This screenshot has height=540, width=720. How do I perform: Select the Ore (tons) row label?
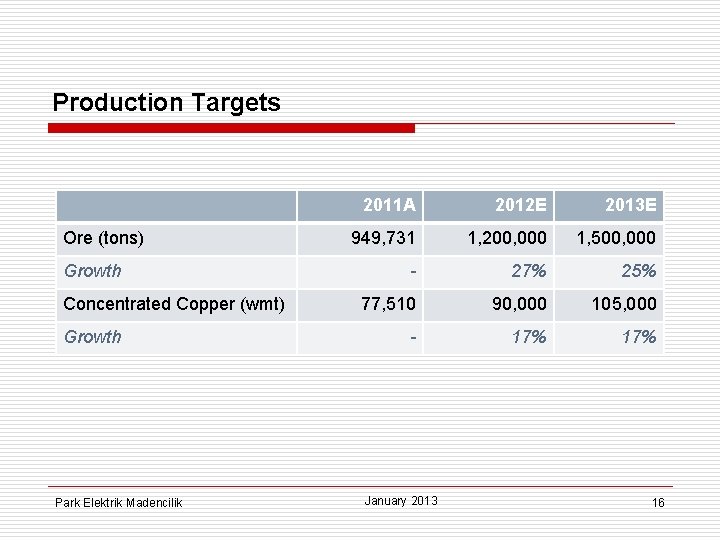(104, 238)
